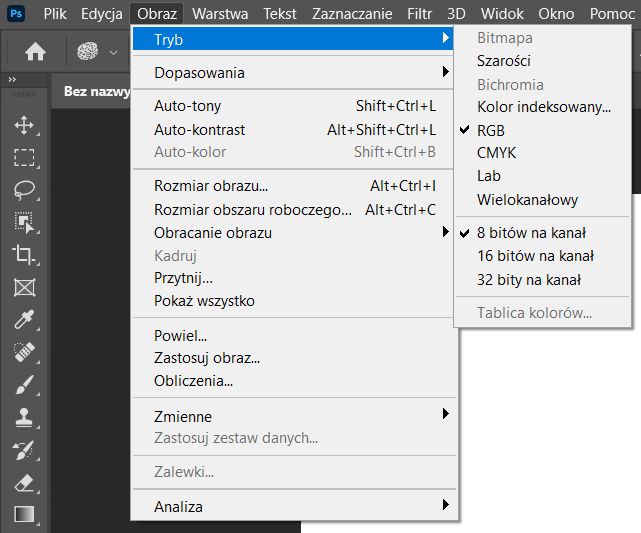This screenshot has height=533, width=641.
Task: Expand the Obracanie obrazu submenu
Action: tap(293, 233)
